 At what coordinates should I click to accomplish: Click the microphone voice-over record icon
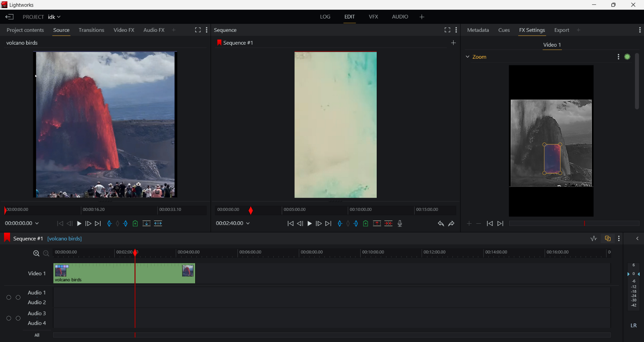click(x=400, y=224)
